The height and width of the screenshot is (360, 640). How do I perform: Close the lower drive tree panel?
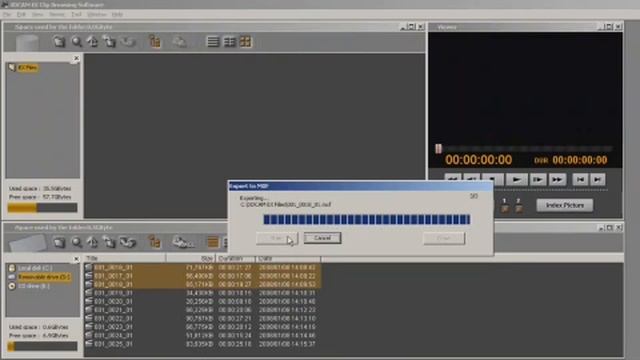(x=76, y=259)
